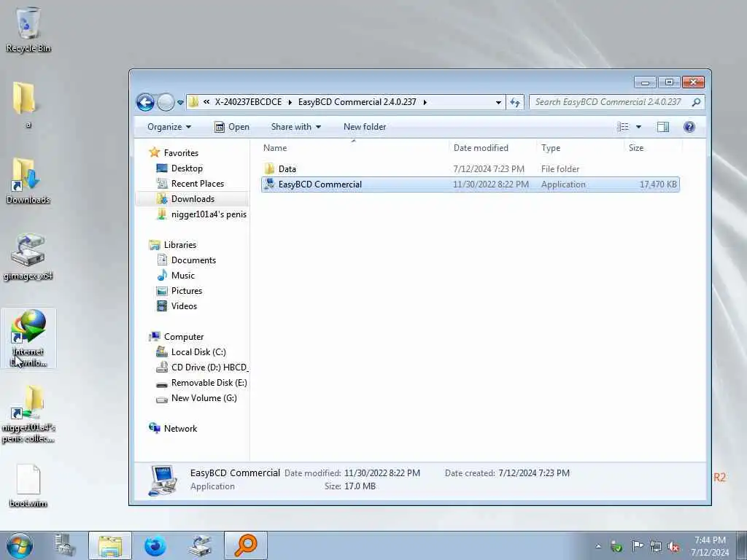Select the Downloads shortcut on the desktop
Viewport: 747px width, 560px height.
(28, 181)
